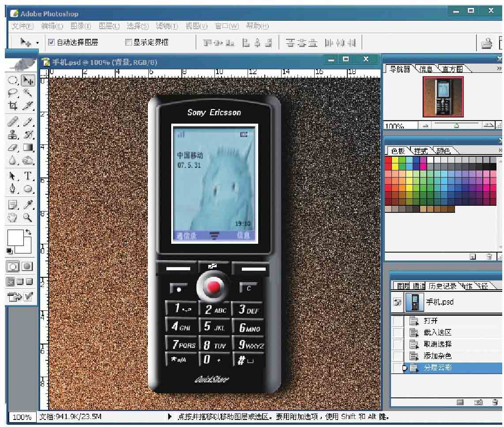The image size is (504, 427).
Task: Select the Slice tool
Action: (x=28, y=106)
